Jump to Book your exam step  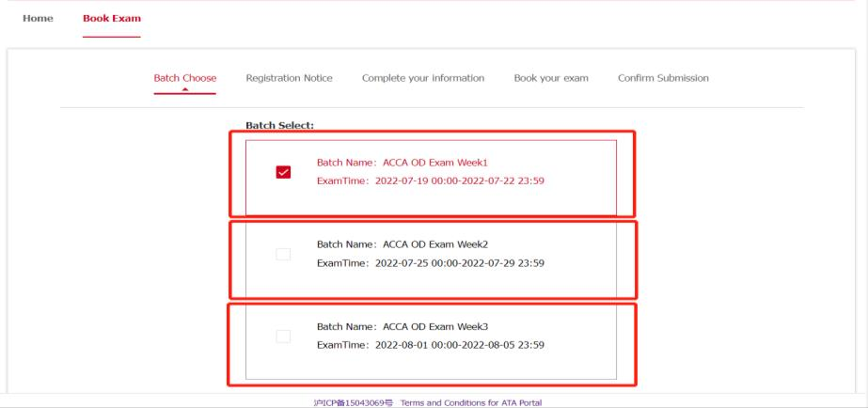(x=551, y=77)
